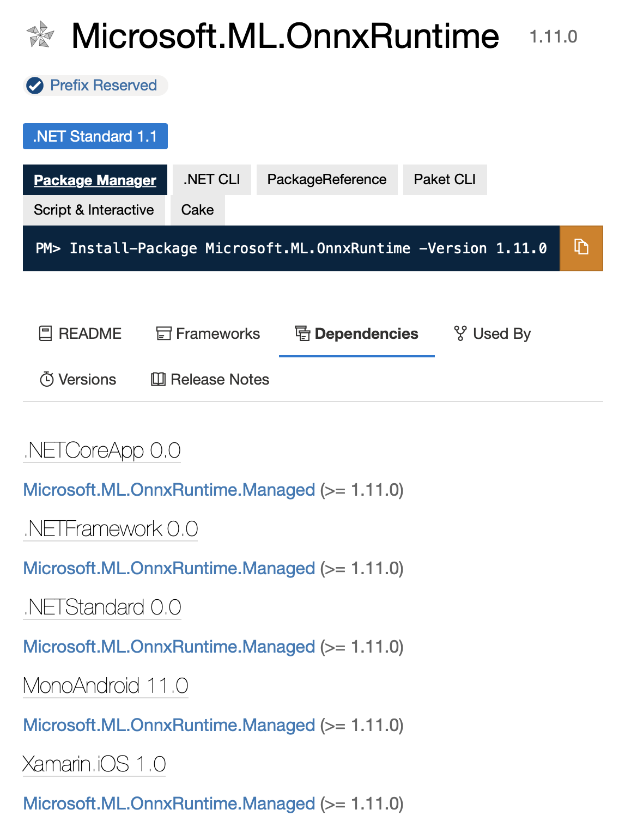
Task: Click the Prefix Reserved badge
Action: click(95, 85)
